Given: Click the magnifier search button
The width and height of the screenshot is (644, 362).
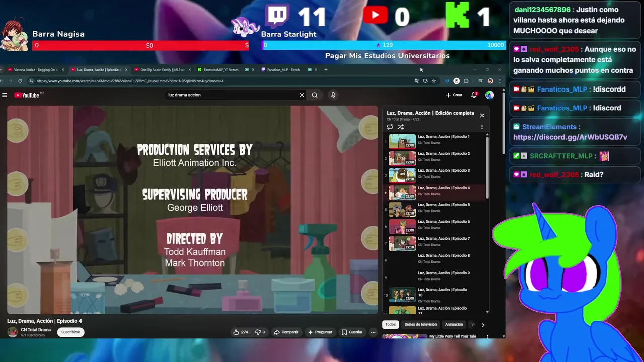Looking at the screenshot, I should 315,95.
